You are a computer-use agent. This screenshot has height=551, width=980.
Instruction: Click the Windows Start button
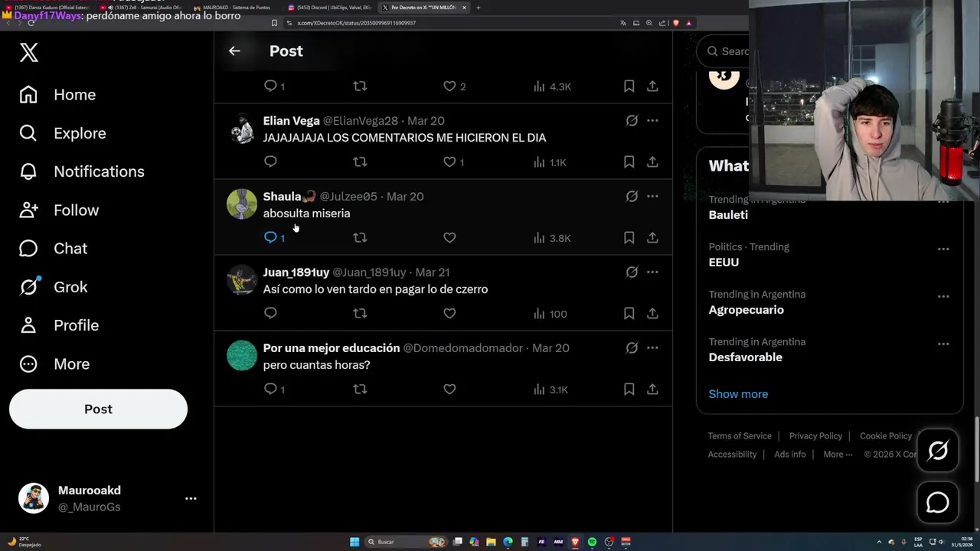click(x=354, y=542)
